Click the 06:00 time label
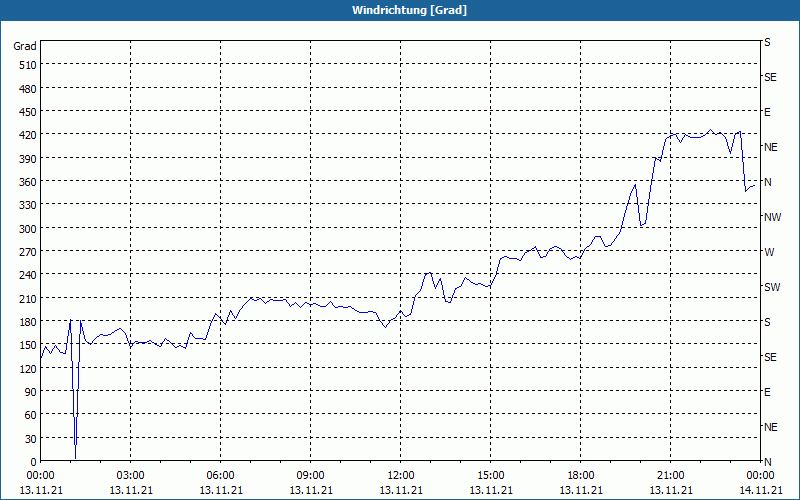 pyautogui.click(x=220, y=476)
